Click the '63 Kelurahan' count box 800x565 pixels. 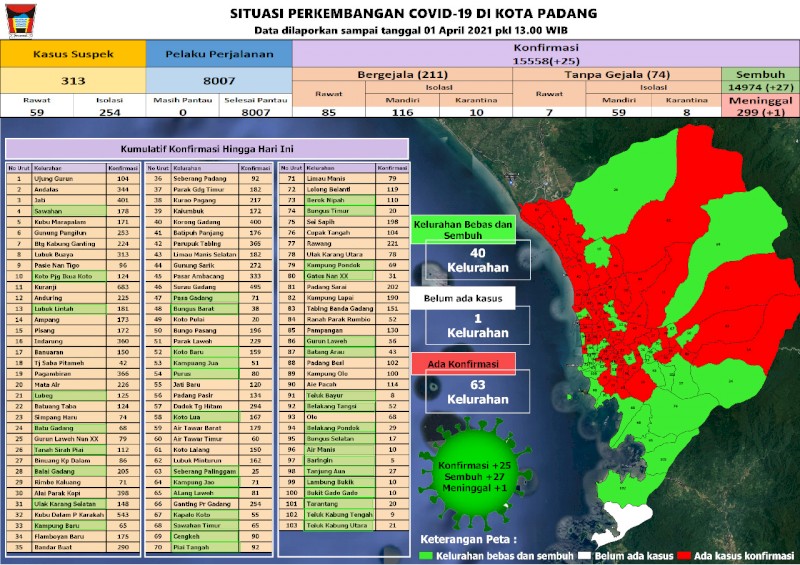click(478, 391)
